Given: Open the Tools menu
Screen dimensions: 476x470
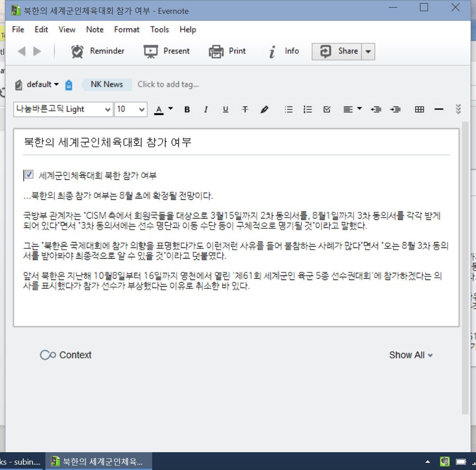Looking at the screenshot, I should click(x=159, y=29).
